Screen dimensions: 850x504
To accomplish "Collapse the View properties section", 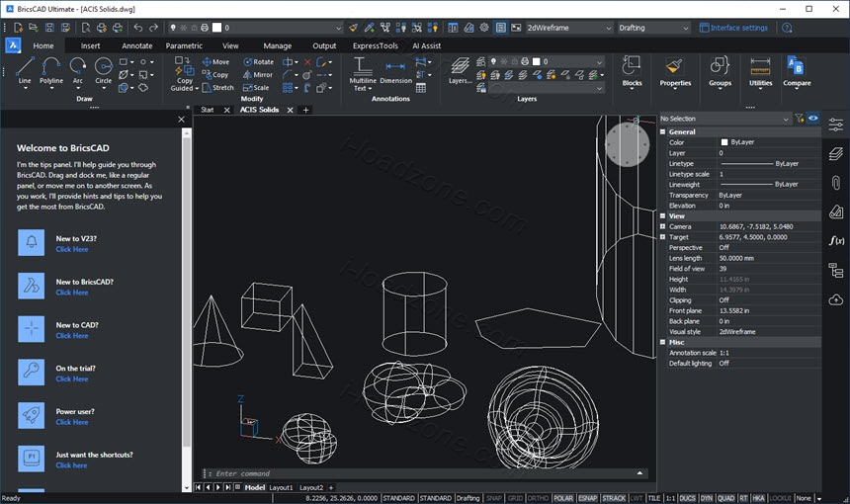I will (x=662, y=215).
